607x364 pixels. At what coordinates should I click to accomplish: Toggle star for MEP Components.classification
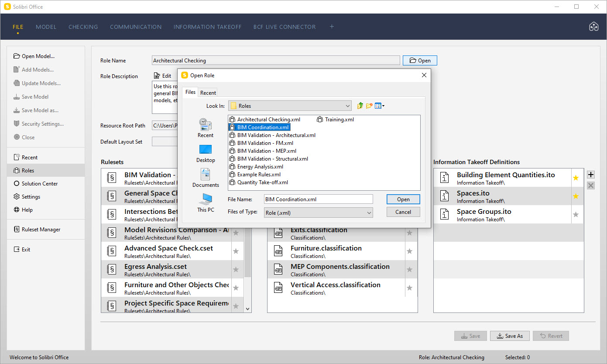point(409,270)
